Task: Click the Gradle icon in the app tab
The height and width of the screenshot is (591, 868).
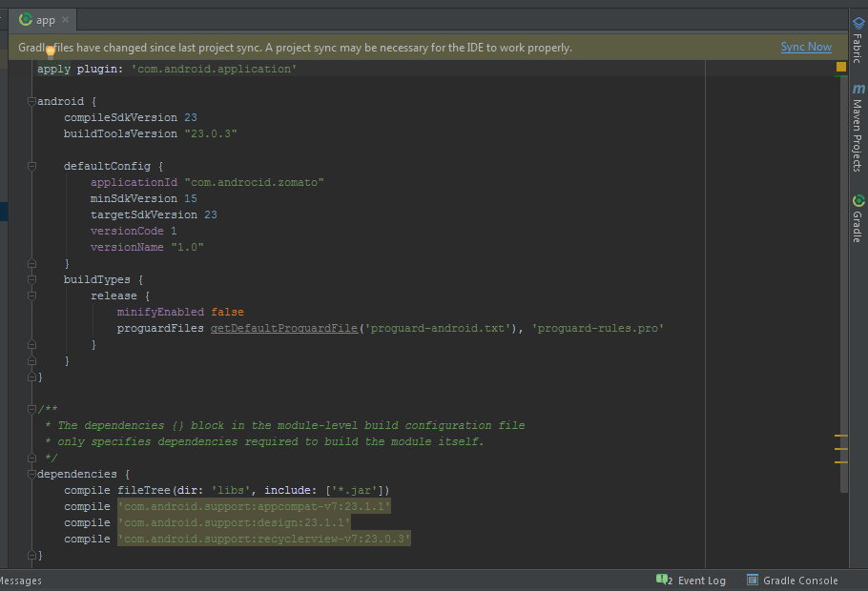Action: pos(26,19)
